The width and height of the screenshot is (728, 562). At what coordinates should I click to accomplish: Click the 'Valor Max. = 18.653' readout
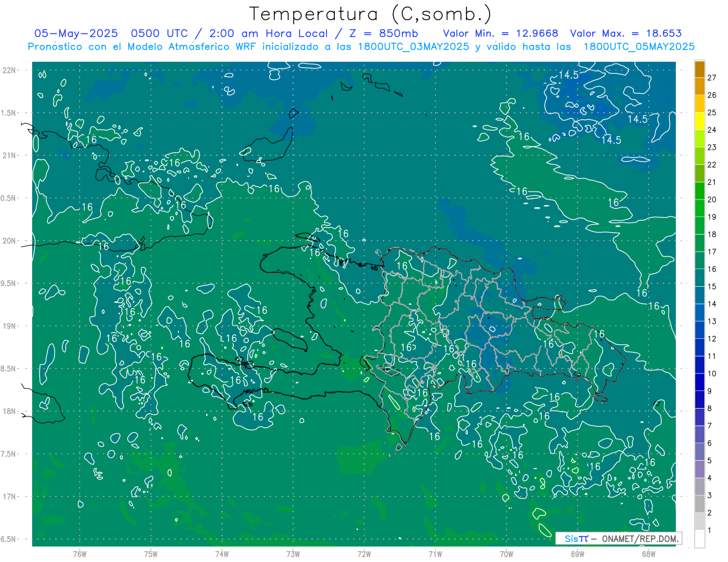pyautogui.click(x=626, y=33)
